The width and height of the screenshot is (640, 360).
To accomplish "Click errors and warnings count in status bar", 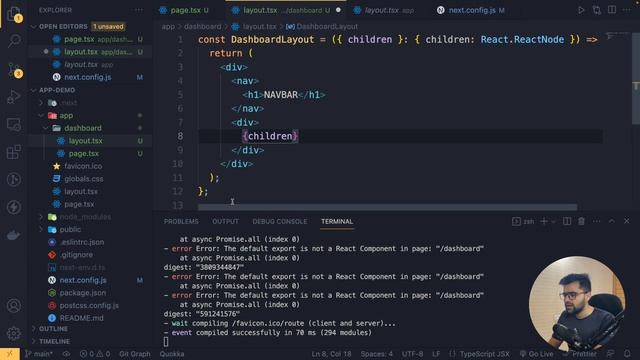I will [95, 354].
